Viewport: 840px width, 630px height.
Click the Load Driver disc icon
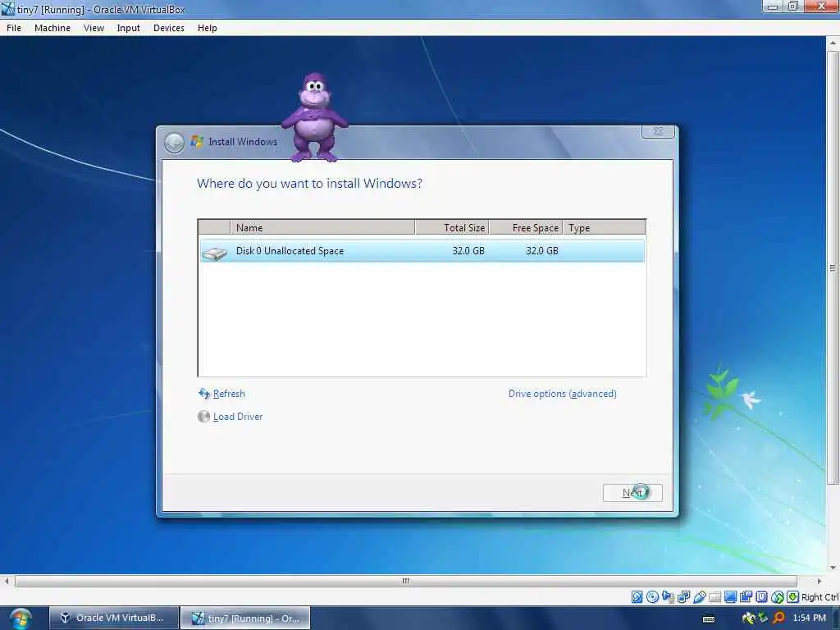(203, 416)
